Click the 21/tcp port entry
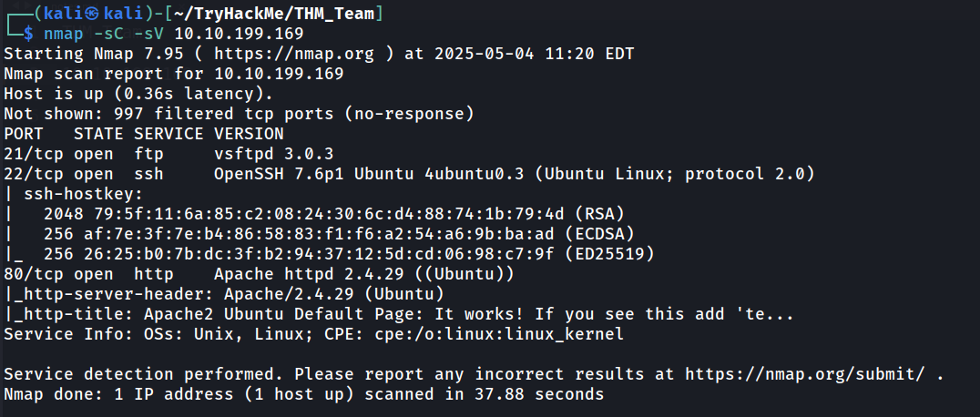The height and width of the screenshot is (417, 980). [x=35, y=154]
